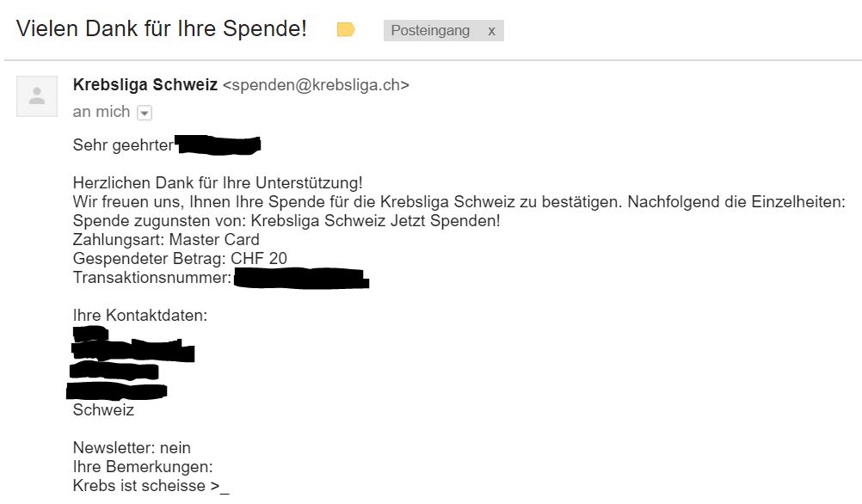Viewport: 862px width, 504px height.
Task: Expand recipient details arrow next to 'an mich'
Action: [144, 113]
